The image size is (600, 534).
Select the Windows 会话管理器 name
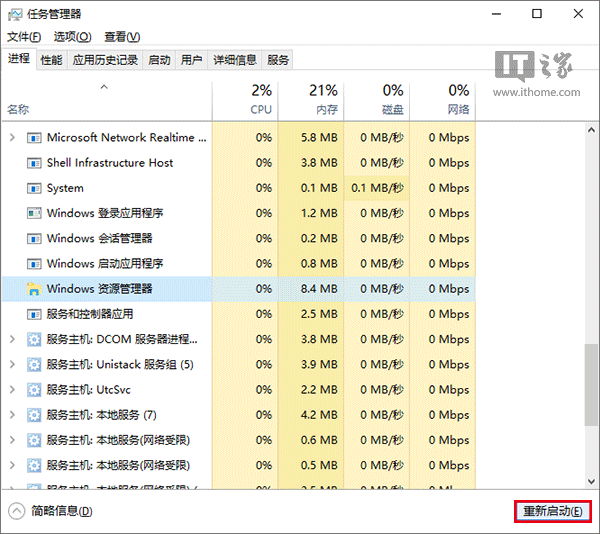(x=99, y=239)
